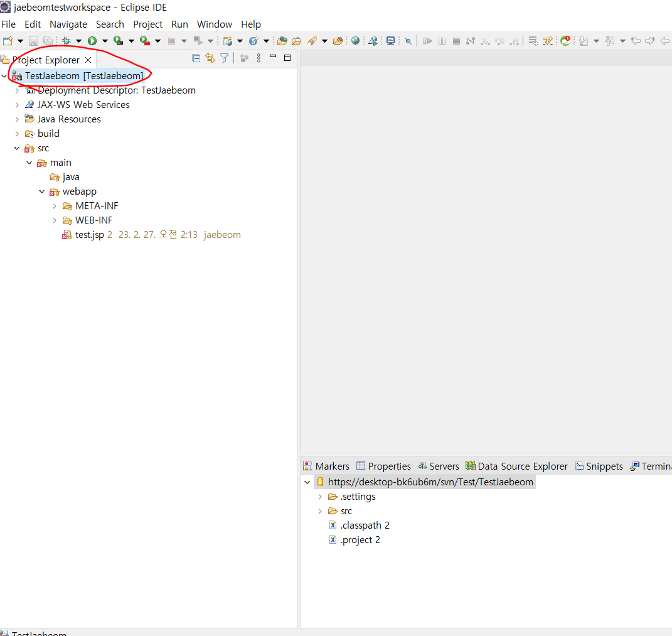The image size is (672, 636).
Task: Click the Open Console monitor icon
Action: point(390,41)
